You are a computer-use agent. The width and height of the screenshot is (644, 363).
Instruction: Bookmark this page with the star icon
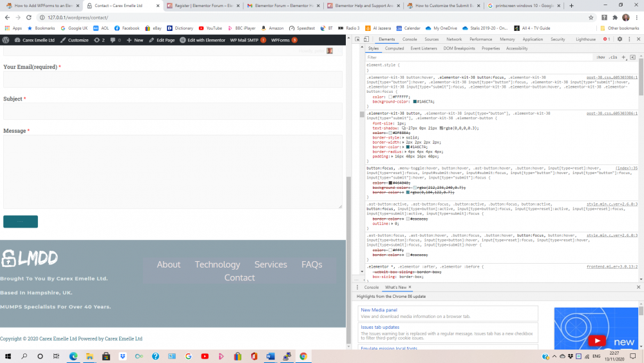pos(591,17)
